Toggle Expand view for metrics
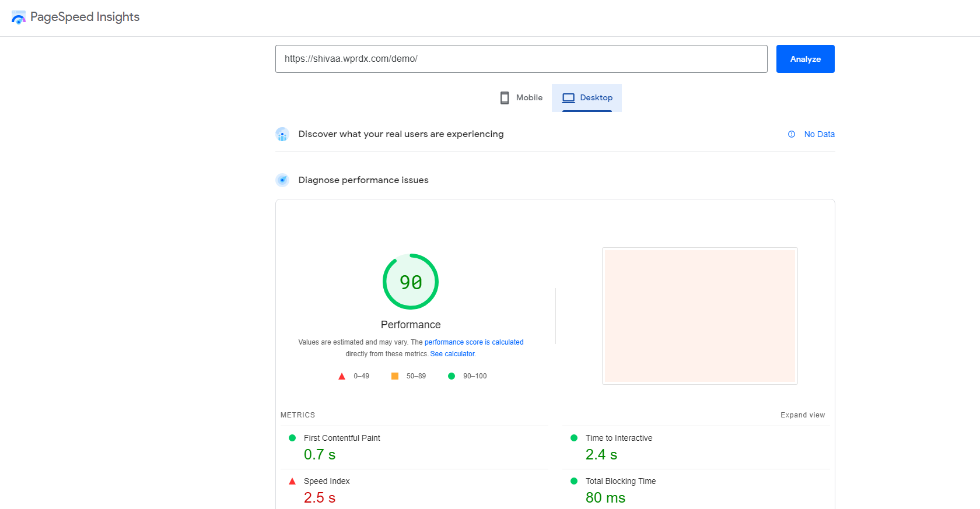 tap(803, 415)
